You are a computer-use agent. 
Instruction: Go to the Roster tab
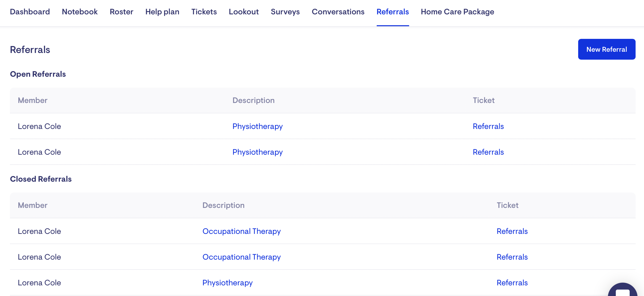[x=122, y=12]
